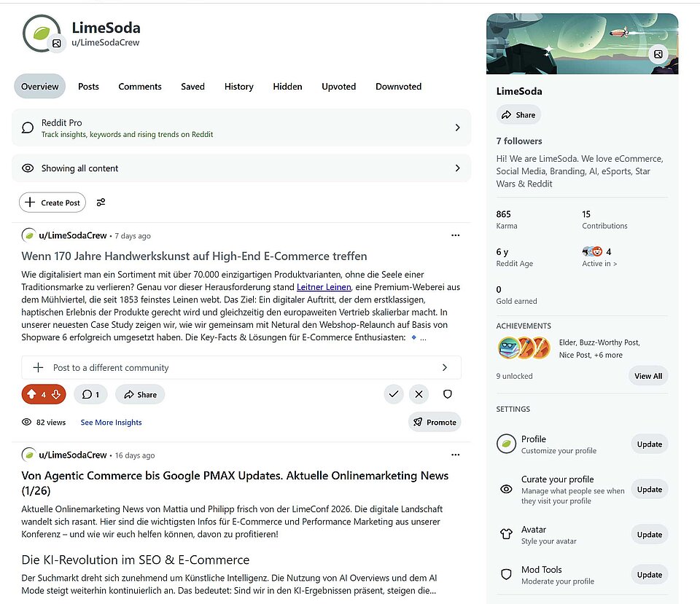
Task: Open mod shield options on the first post
Action: [447, 393]
